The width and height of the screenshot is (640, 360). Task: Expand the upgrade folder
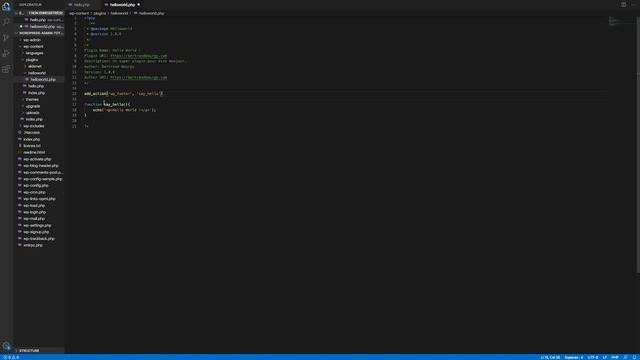point(33,106)
